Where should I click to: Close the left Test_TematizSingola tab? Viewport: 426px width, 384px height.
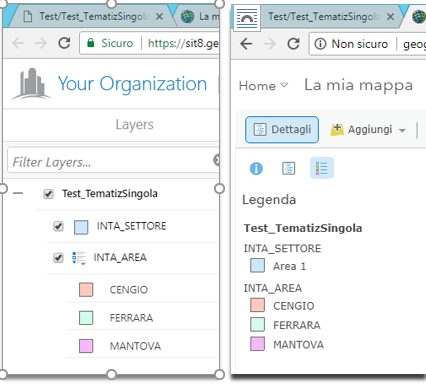pos(160,16)
